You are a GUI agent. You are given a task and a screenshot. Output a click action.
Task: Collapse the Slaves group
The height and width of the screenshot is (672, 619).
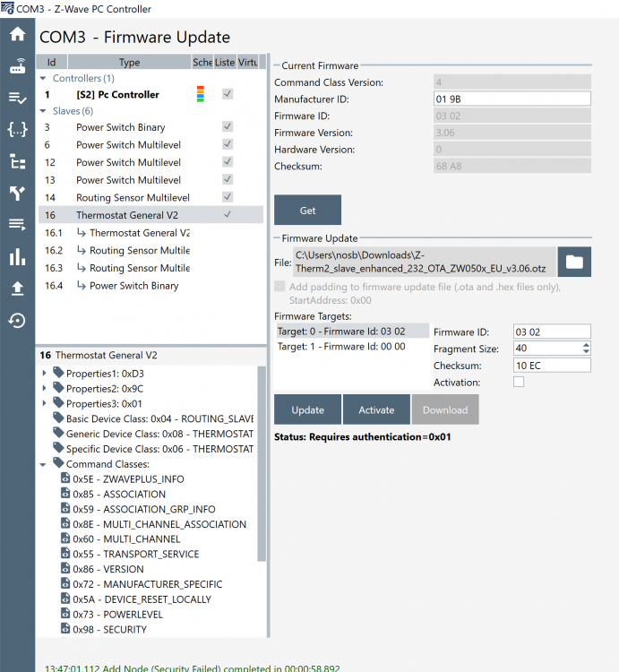tap(44, 111)
